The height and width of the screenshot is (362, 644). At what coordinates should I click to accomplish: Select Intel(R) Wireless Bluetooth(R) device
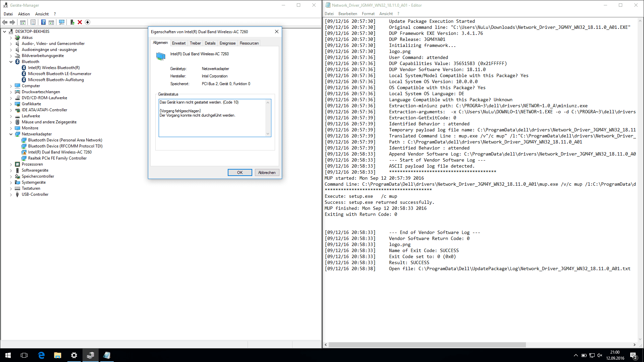click(54, 68)
